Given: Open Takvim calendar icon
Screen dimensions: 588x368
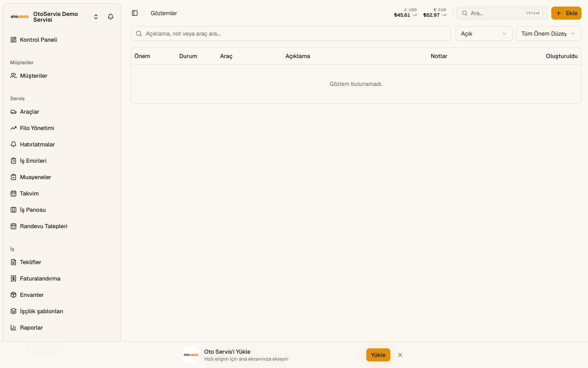Looking at the screenshot, I should 13,193.
